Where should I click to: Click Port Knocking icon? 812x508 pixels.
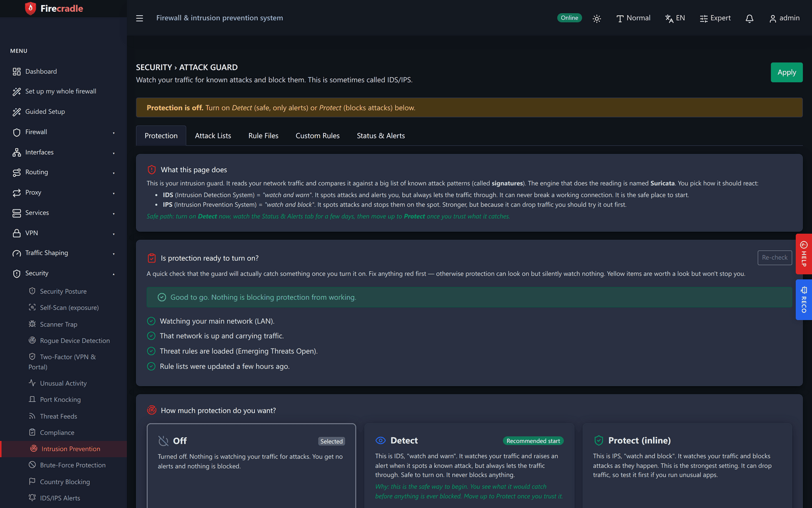(32, 399)
